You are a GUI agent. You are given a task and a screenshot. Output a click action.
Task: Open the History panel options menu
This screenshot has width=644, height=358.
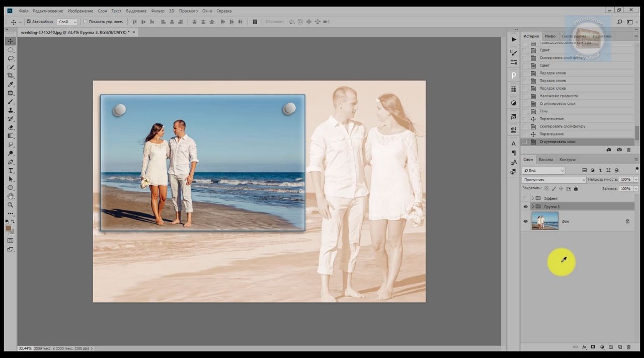pyautogui.click(x=636, y=36)
